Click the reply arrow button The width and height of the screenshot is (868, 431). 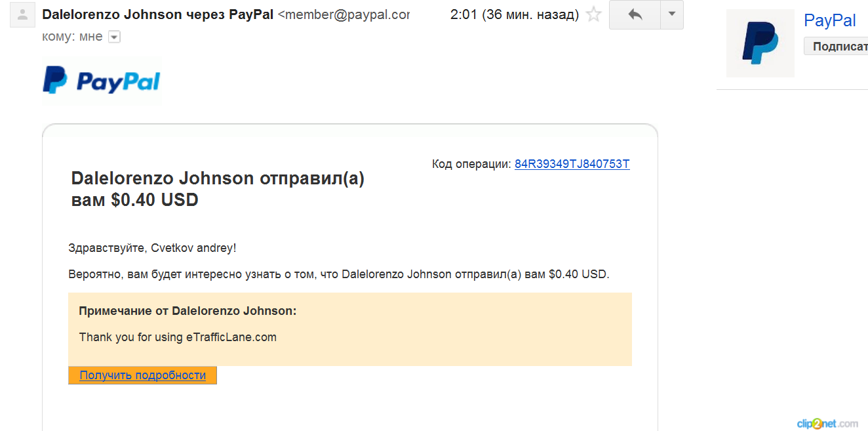point(635,14)
